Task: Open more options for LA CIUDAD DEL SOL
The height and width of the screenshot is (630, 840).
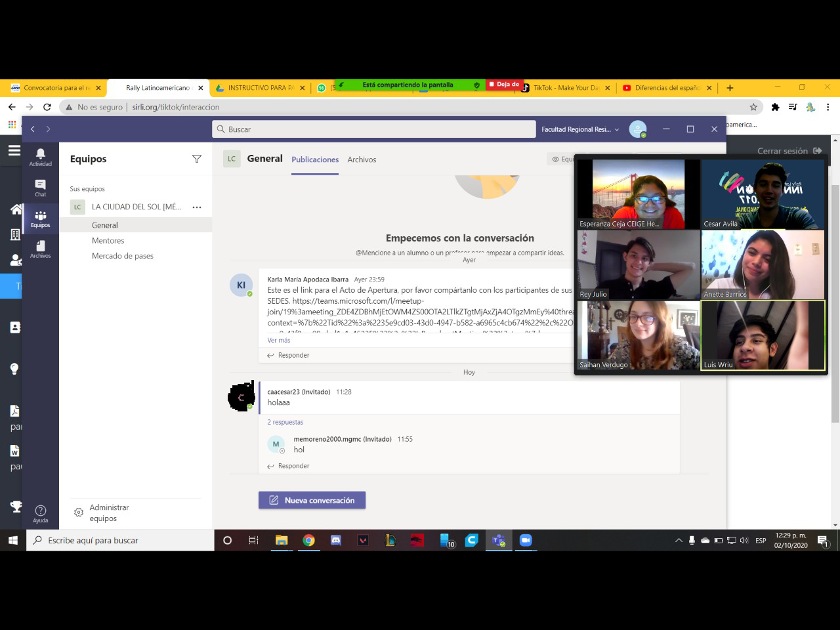Action: tap(196, 207)
